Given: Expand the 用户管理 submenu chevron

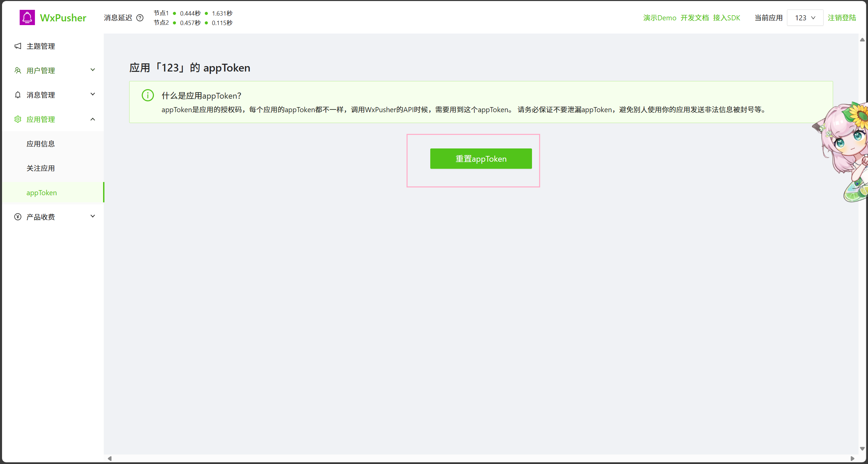Looking at the screenshot, I should 93,70.
